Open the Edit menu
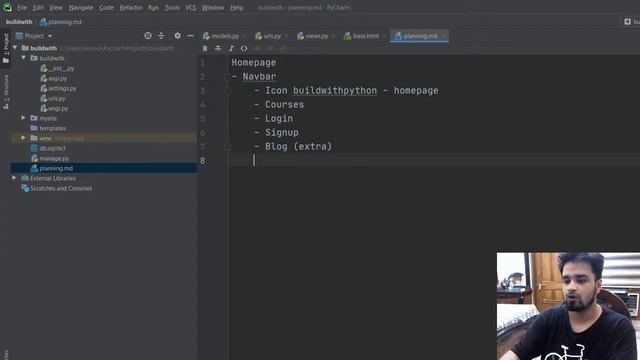Image resolution: width=640 pixels, height=360 pixels. (38, 7)
